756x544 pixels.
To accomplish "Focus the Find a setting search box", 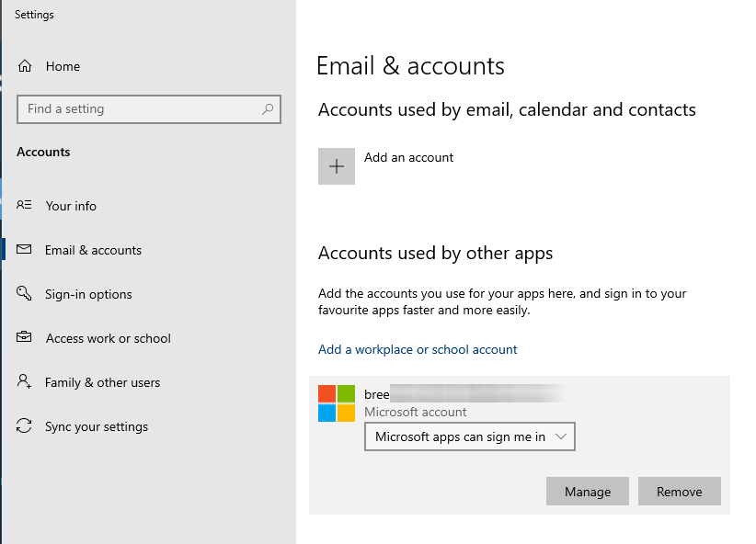I will click(x=149, y=109).
